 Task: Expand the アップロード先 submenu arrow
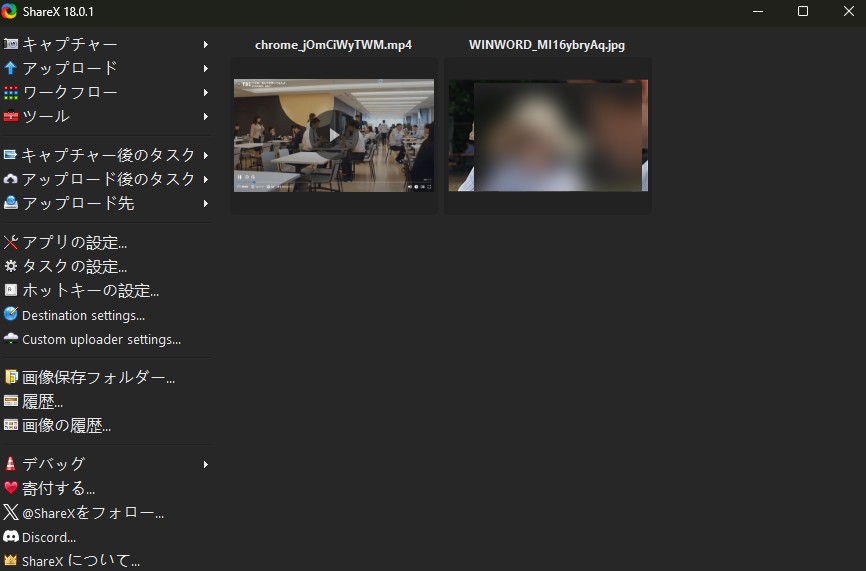[205, 203]
